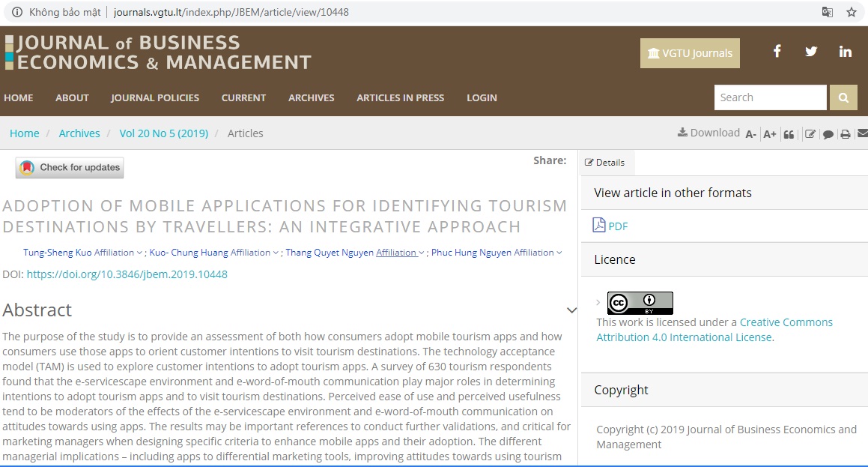Open the journal's Twitter icon
This screenshot has height=467, width=868.
click(x=811, y=52)
